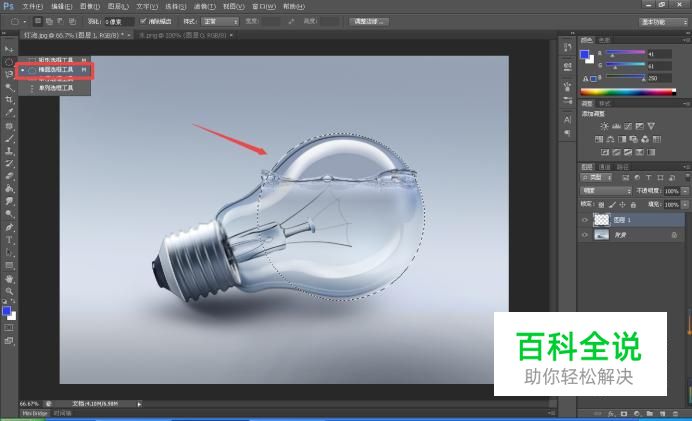The width and height of the screenshot is (692, 421).
Task: Click the foreground color swatch in toolbar
Action: [7, 312]
